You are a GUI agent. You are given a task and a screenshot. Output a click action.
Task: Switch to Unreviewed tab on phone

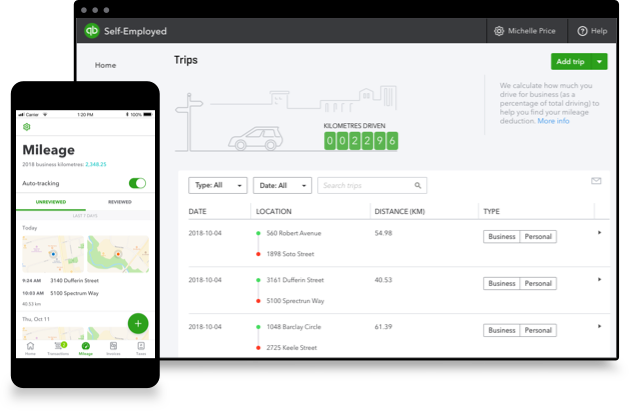click(51, 202)
